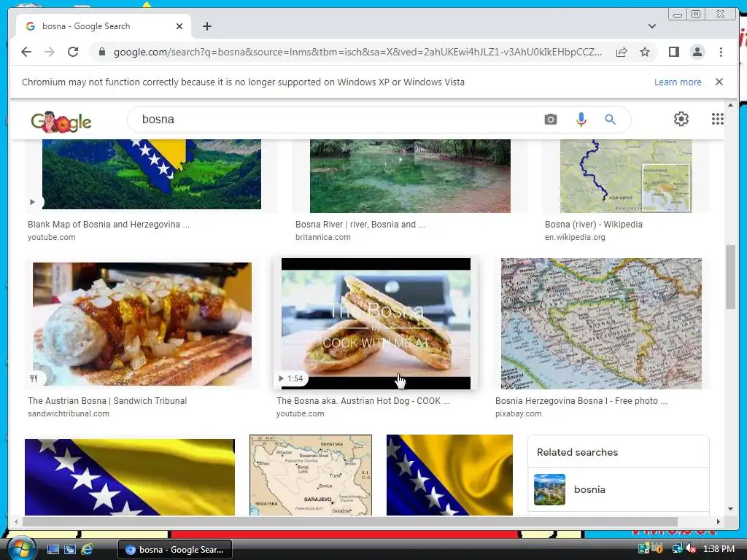
Task: Open the Chromium profile avatar menu
Action: [697, 52]
